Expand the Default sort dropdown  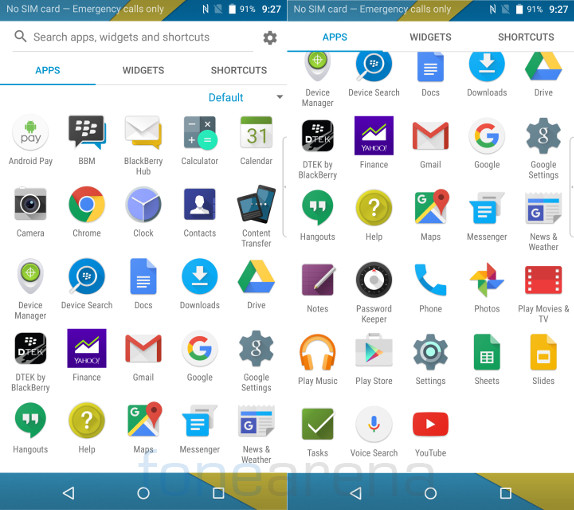click(245, 97)
